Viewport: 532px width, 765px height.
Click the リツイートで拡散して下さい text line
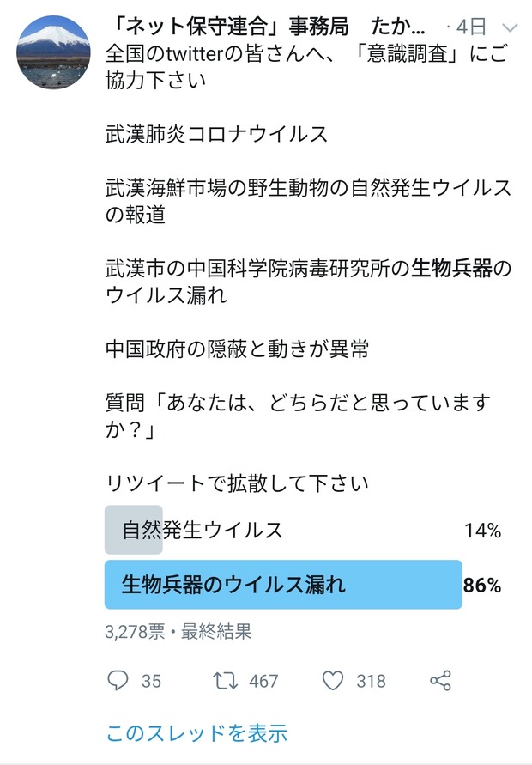click(237, 483)
